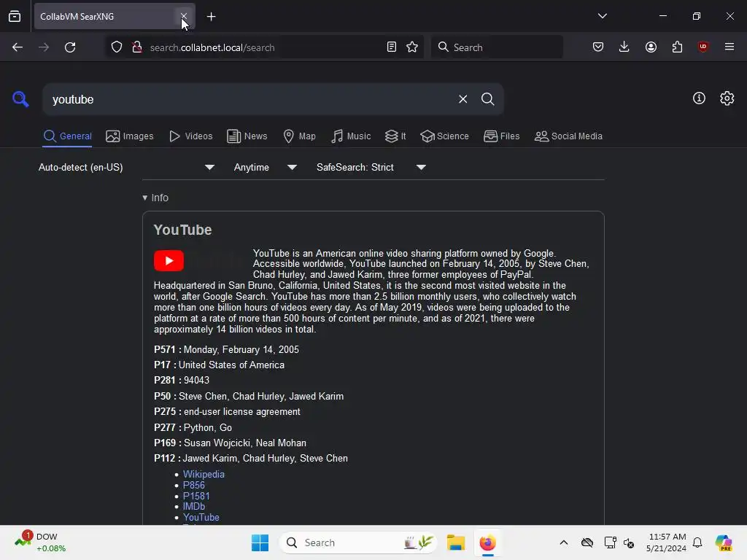Switch to the Science tab
The width and height of the screenshot is (747, 560).
(444, 136)
